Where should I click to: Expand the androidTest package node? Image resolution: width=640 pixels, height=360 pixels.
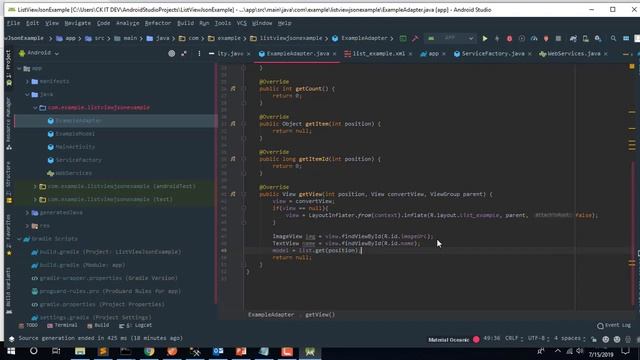pos(35,187)
